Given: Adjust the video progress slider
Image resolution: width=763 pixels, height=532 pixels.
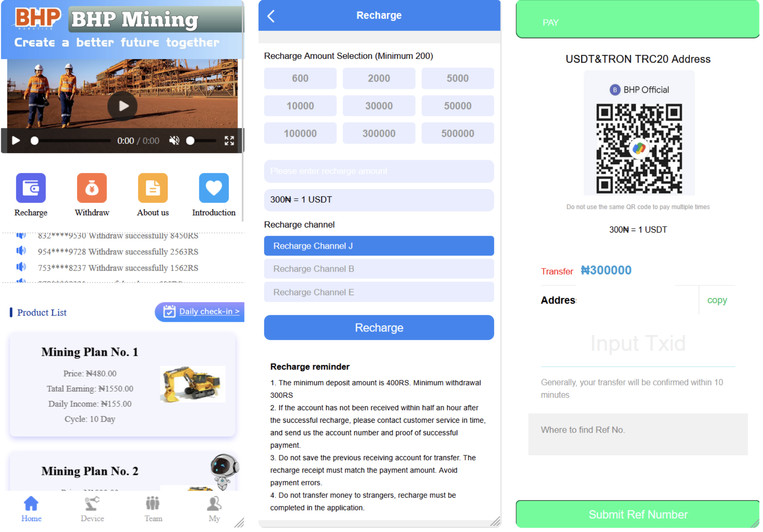Looking at the screenshot, I should pos(71,141).
